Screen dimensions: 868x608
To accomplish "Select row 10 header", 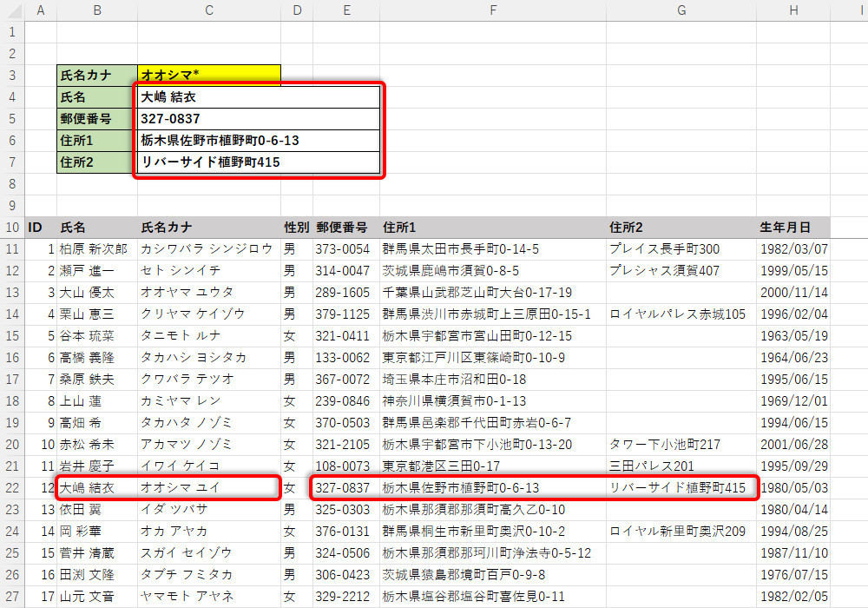I will click(12, 227).
